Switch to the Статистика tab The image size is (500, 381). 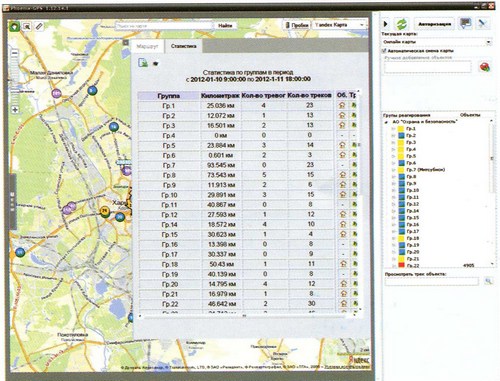(183, 46)
